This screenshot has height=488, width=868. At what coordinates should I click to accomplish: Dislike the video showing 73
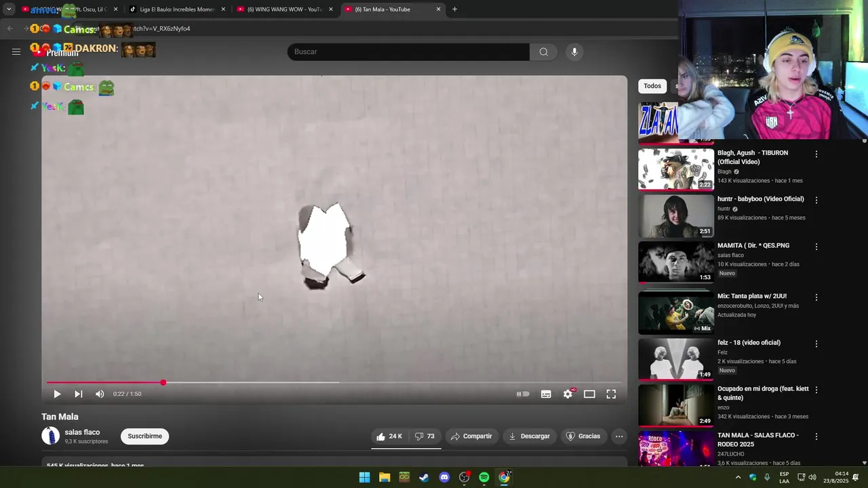click(425, 436)
